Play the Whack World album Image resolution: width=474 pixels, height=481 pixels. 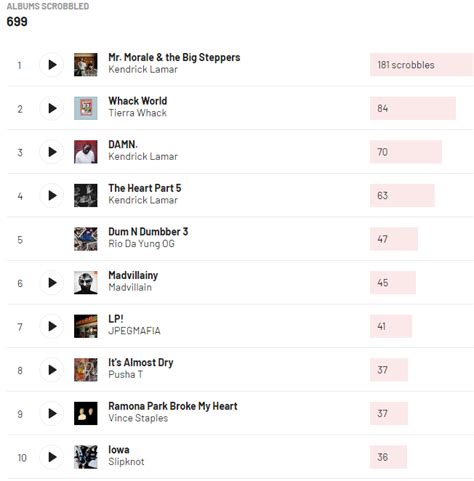click(52, 108)
